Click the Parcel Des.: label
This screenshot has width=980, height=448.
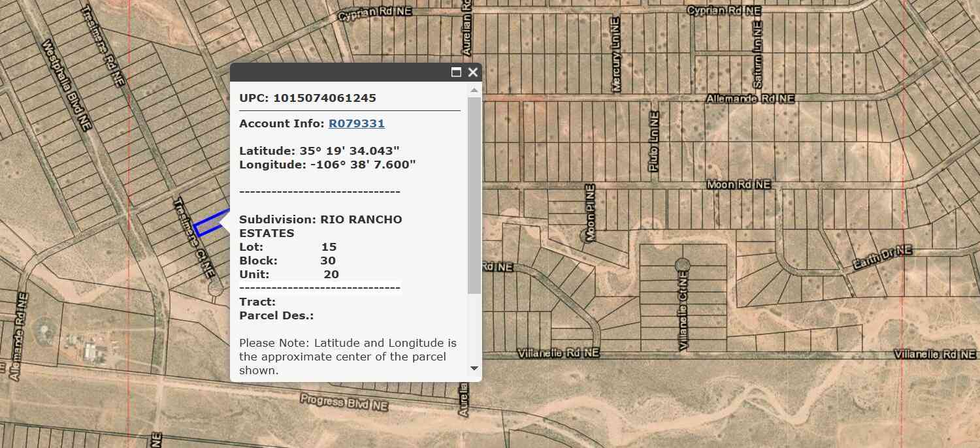pos(276,315)
